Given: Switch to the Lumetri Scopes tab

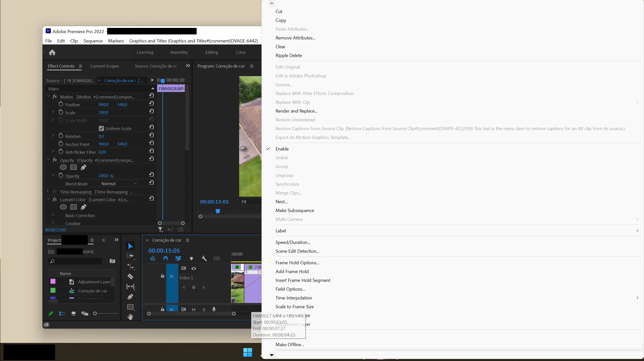Looking at the screenshot, I should point(105,66).
